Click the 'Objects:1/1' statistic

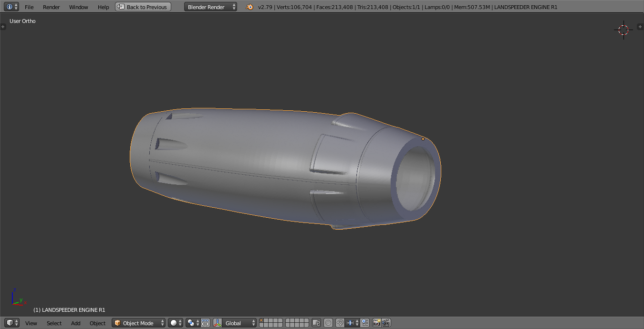pyautogui.click(x=406, y=7)
